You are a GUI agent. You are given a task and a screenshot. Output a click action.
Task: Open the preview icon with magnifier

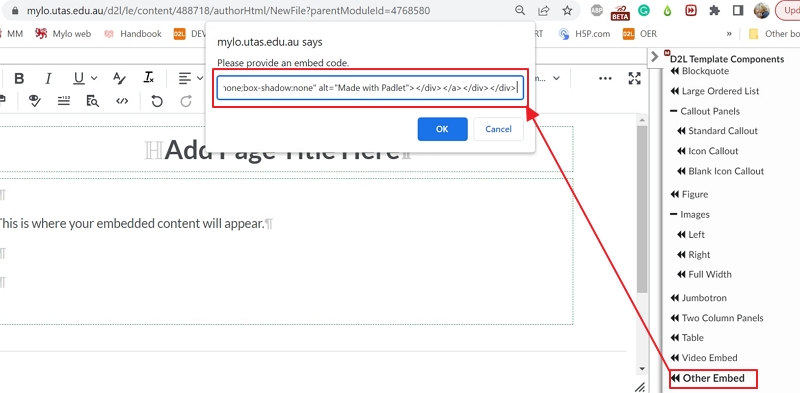pyautogui.click(x=92, y=101)
